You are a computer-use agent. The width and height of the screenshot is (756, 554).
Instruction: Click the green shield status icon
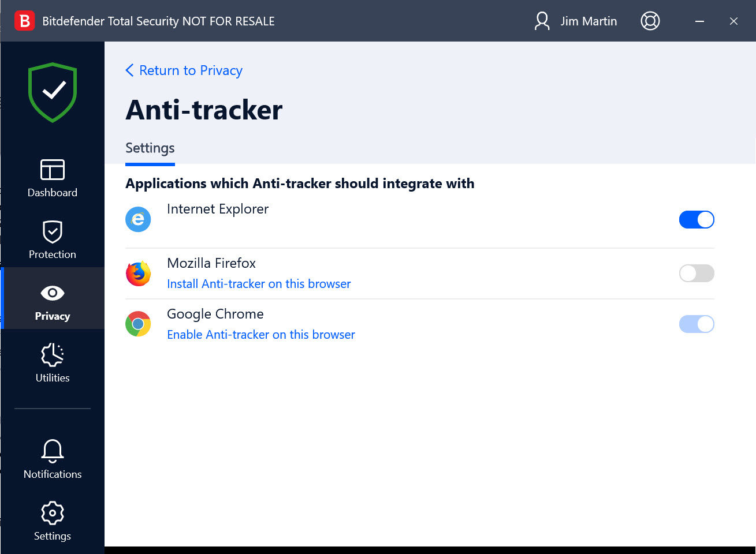(x=53, y=92)
